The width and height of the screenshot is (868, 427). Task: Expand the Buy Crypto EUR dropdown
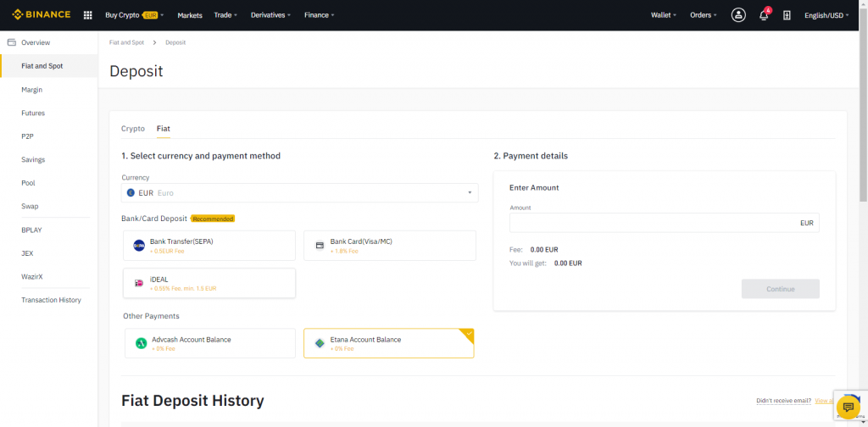pos(135,15)
